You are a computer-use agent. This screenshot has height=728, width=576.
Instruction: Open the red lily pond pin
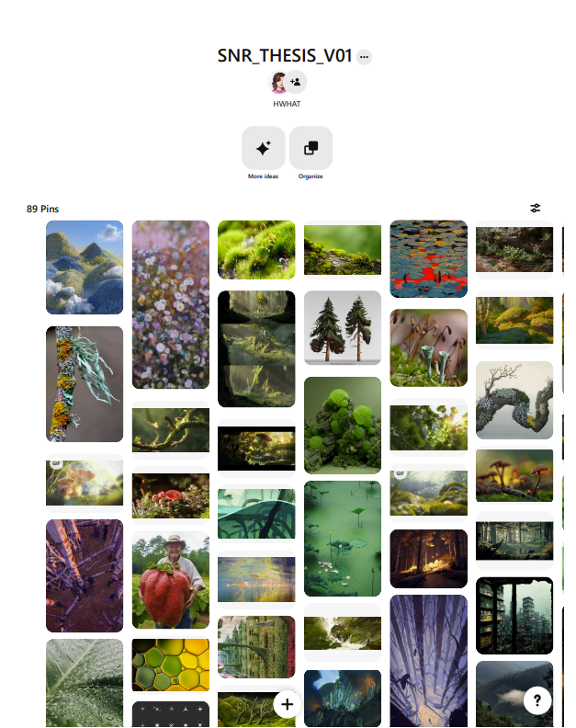pyautogui.click(x=428, y=259)
